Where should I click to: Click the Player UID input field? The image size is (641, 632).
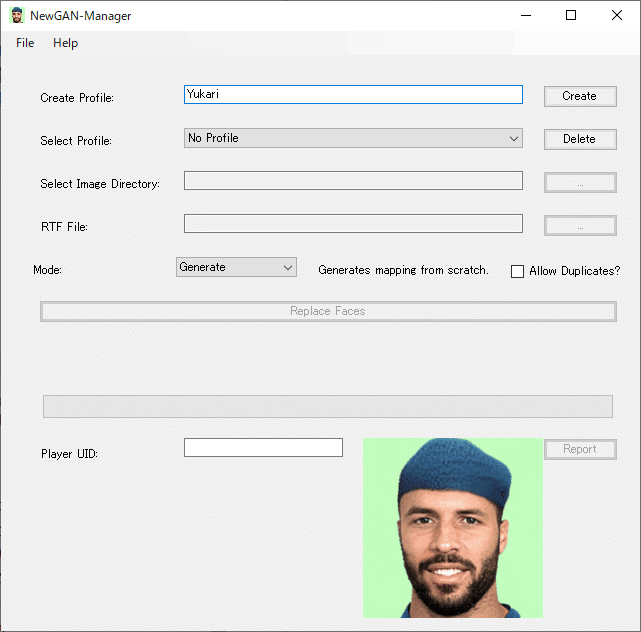click(x=263, y=447)
